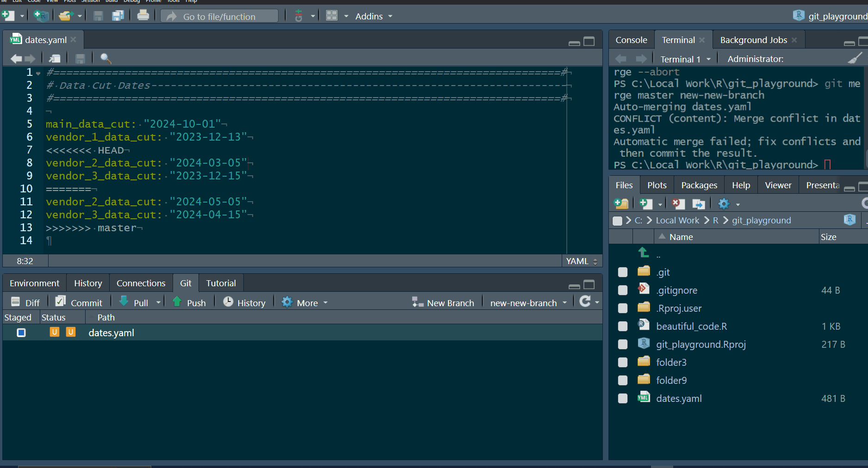868x468 pixels.
Task: Select the folder3 checkbox
Action: 623,363
